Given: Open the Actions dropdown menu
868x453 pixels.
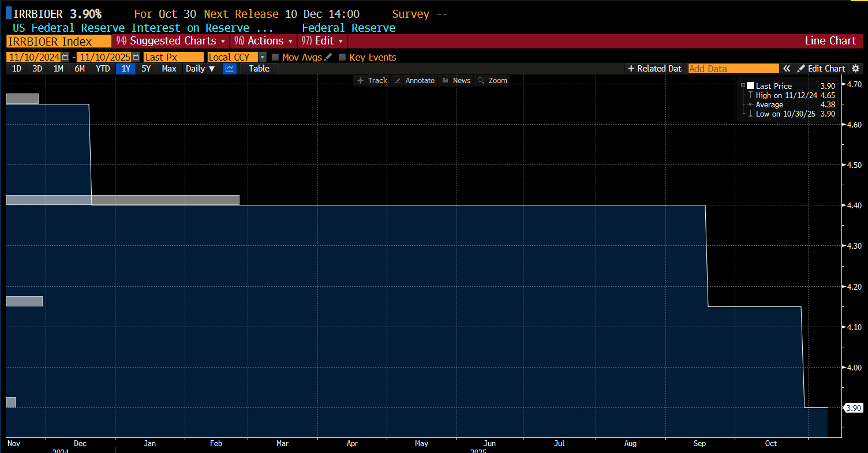Looking at the screenshot, I should tap(263, 41).
